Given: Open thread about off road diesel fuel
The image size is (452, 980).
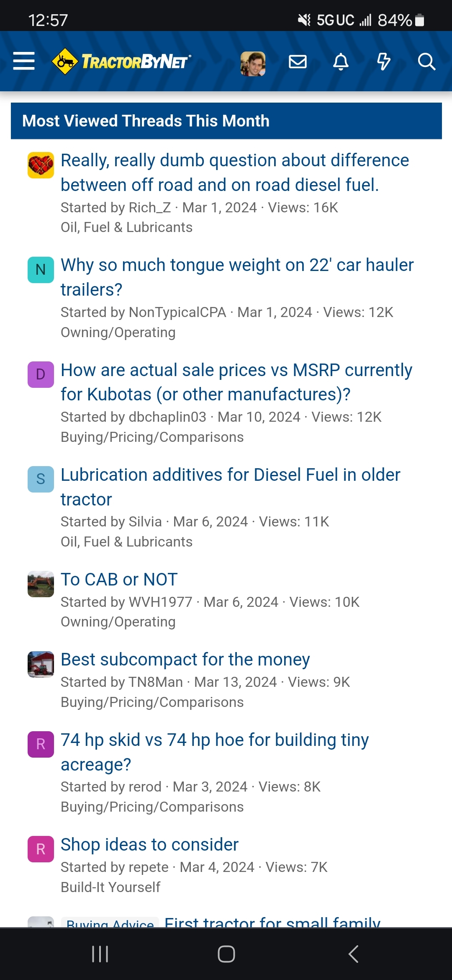Looking at the screenshot, I should (x=234, y=173).
